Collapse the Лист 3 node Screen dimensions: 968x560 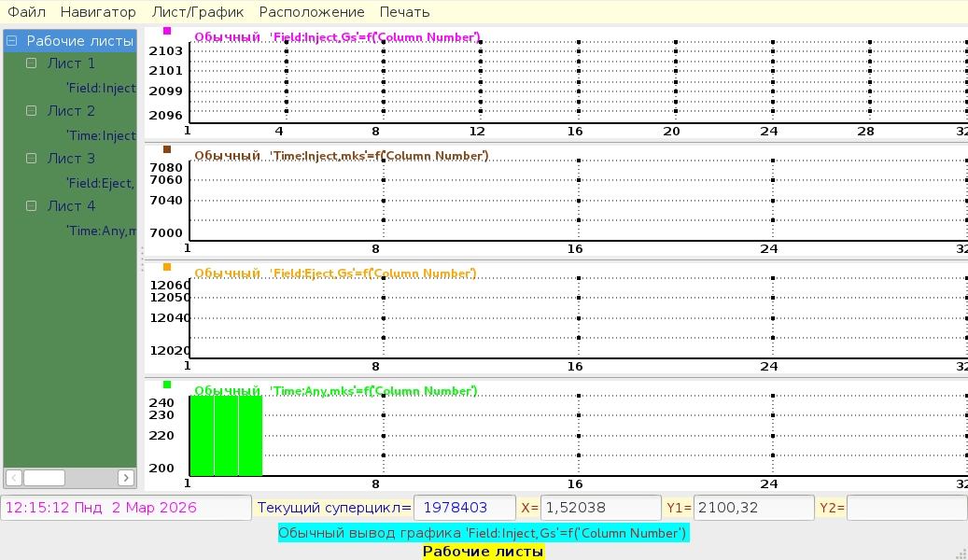tap(32, 159)
